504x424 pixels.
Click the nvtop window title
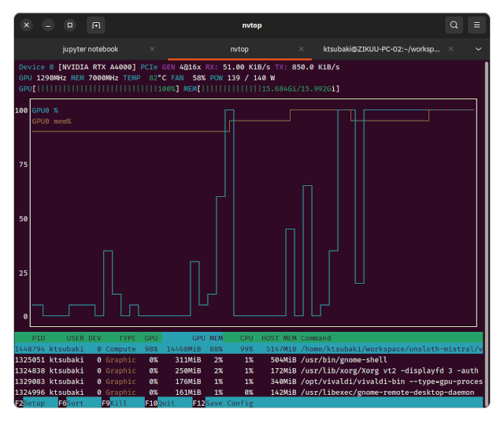pos(252,25)
